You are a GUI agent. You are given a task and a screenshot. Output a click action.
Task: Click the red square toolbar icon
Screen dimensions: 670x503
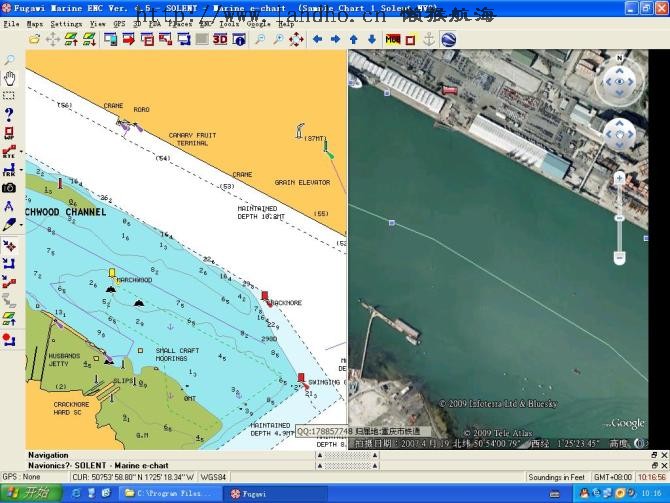pyautogui.click(x=410, y=40)
